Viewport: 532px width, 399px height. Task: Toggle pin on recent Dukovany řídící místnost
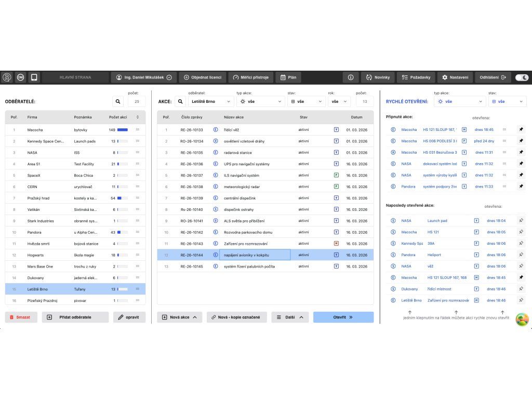coord(521,289)
